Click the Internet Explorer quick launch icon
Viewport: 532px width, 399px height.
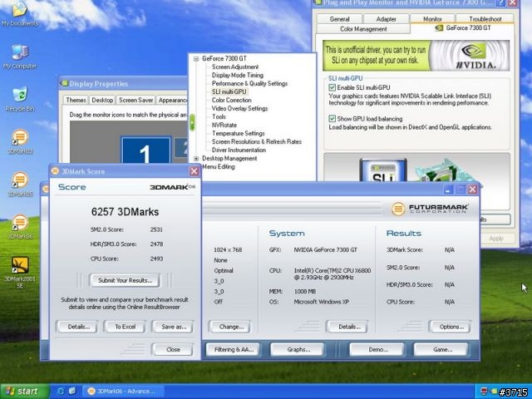click(x=61, y=391)
